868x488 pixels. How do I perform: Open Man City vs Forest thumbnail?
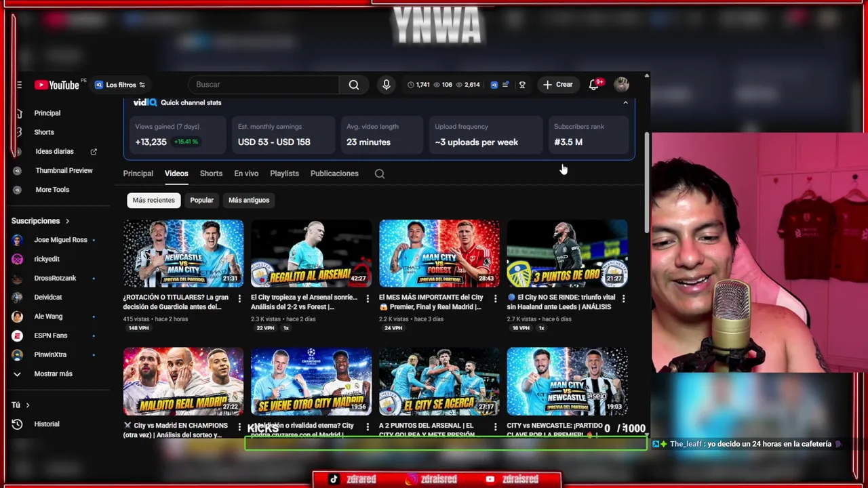coord(439,253)
